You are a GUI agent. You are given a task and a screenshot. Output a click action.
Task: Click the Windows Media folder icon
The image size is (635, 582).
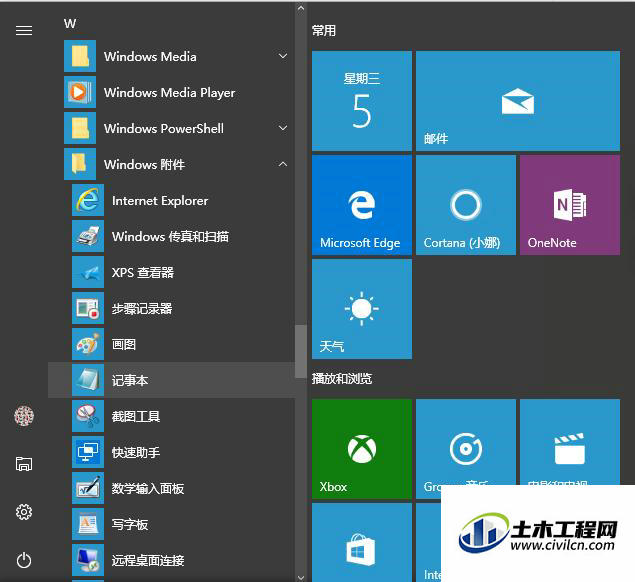tap(80, 56)
